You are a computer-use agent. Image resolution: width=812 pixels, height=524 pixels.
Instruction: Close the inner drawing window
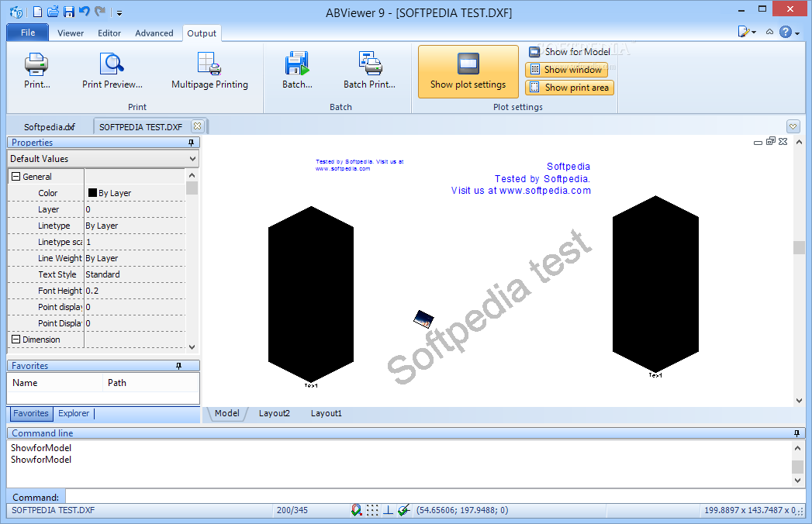point(783,141)
